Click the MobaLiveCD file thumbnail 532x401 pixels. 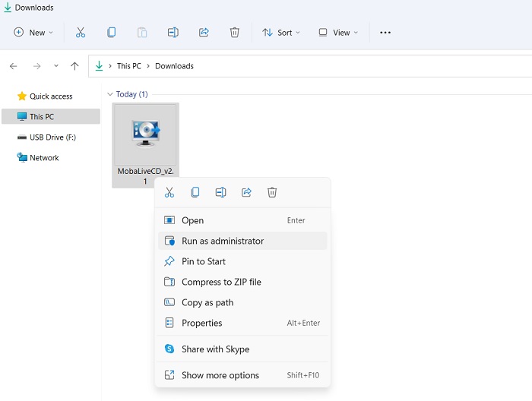[x=145, y=135]
